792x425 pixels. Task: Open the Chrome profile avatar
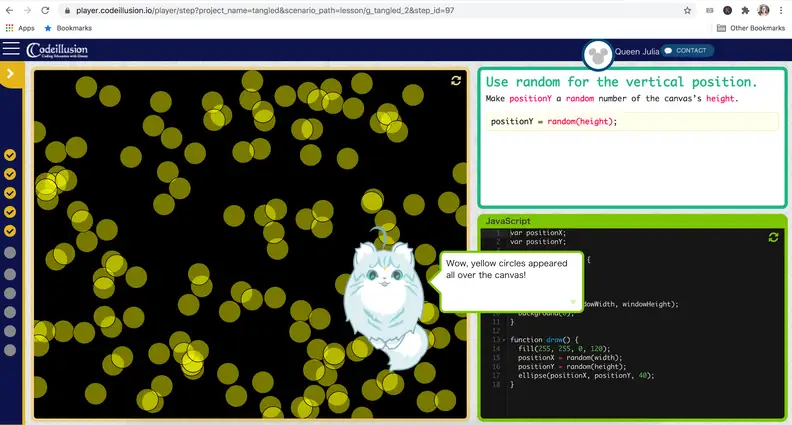763,10
